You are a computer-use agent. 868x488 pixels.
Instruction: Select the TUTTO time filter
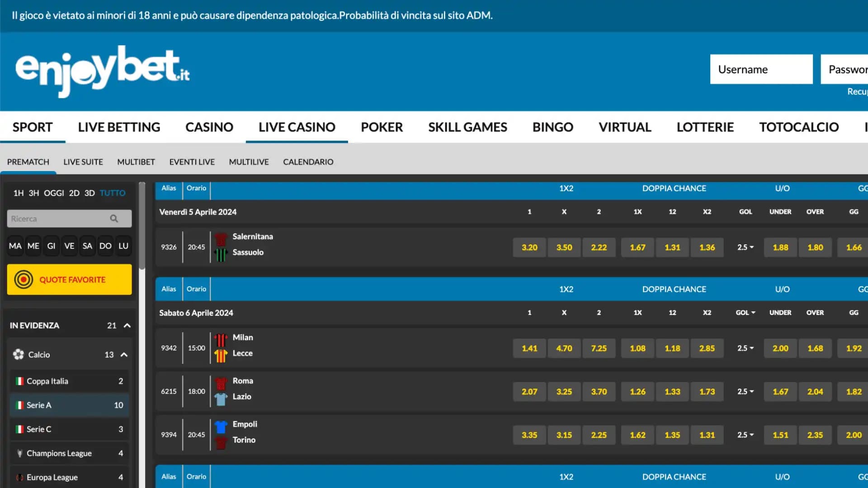click(113, 193)
